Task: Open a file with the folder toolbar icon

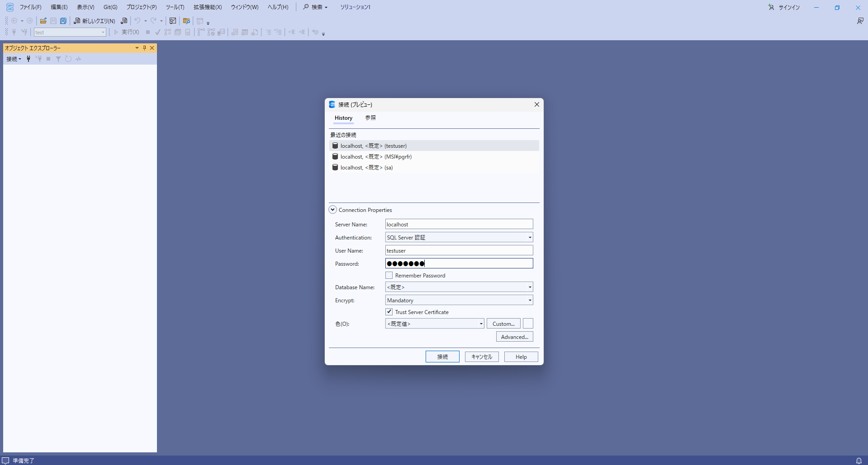Action: click(x=43, y=21)
